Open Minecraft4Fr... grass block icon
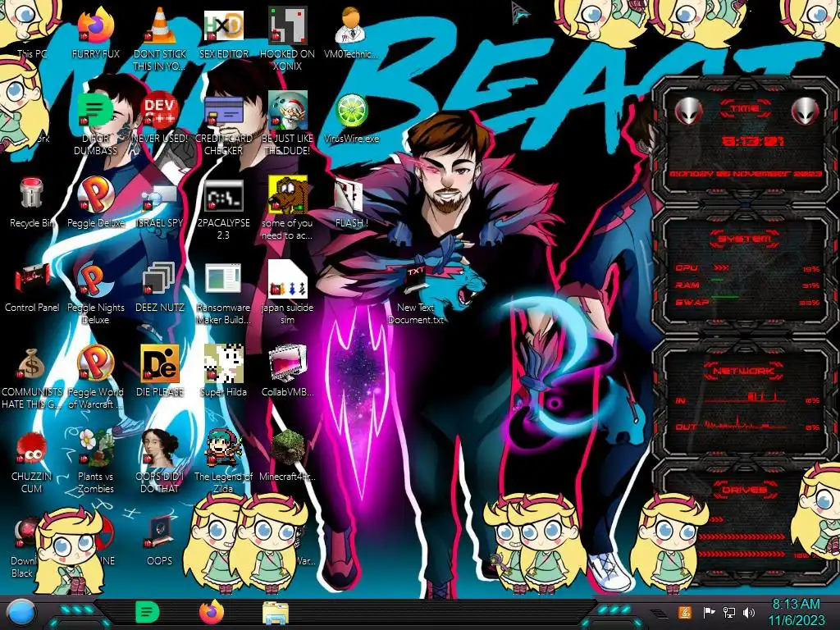 [x=288, y=455]
